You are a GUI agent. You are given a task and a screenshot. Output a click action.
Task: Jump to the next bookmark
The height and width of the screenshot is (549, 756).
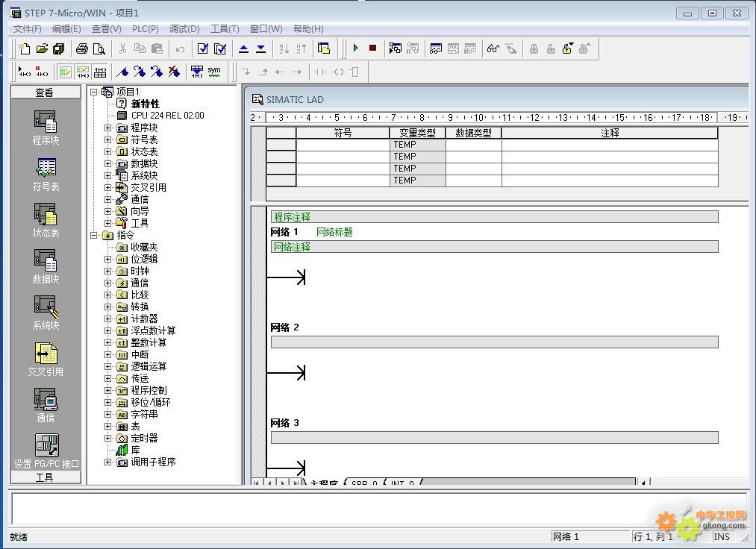140,72
